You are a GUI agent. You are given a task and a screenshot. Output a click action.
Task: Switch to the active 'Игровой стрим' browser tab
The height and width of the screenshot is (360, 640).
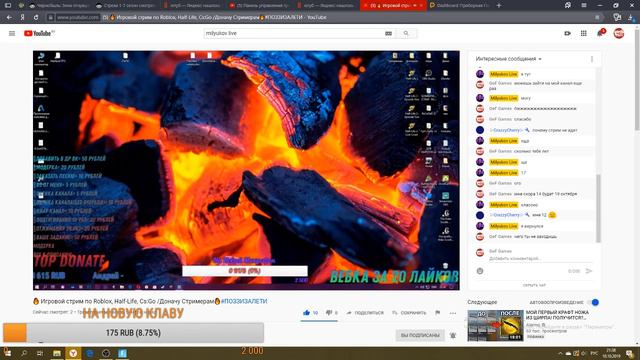tap(393, 5)
